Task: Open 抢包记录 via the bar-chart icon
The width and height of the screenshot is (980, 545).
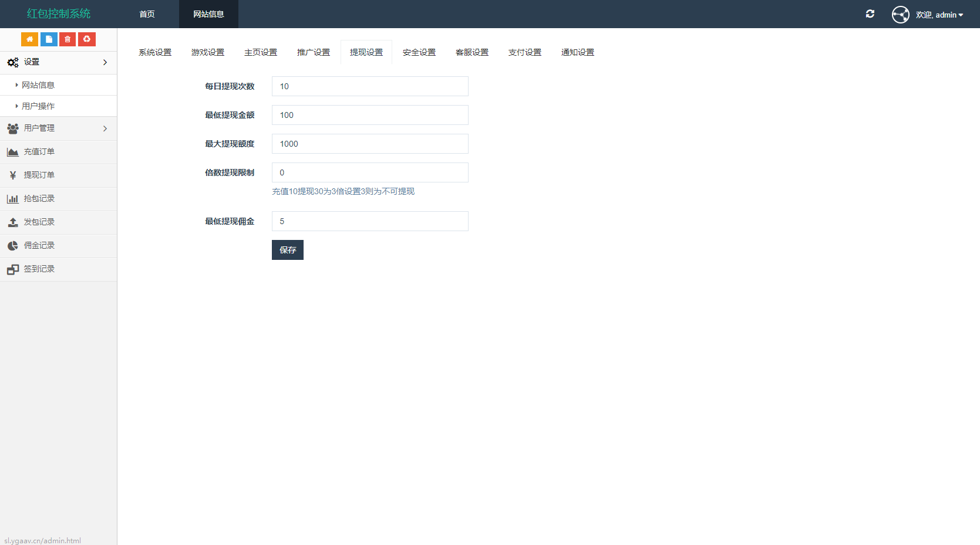Action: tap(12, 198)
